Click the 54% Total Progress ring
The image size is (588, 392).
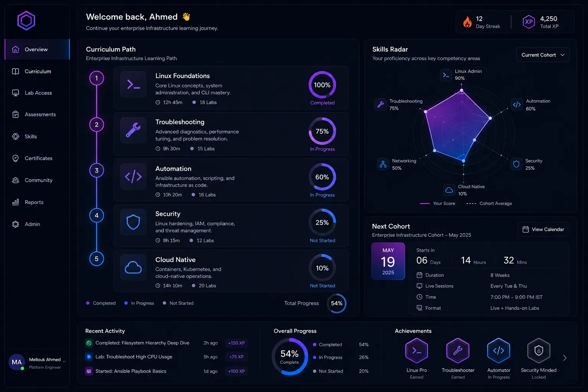tap(337, 304)
